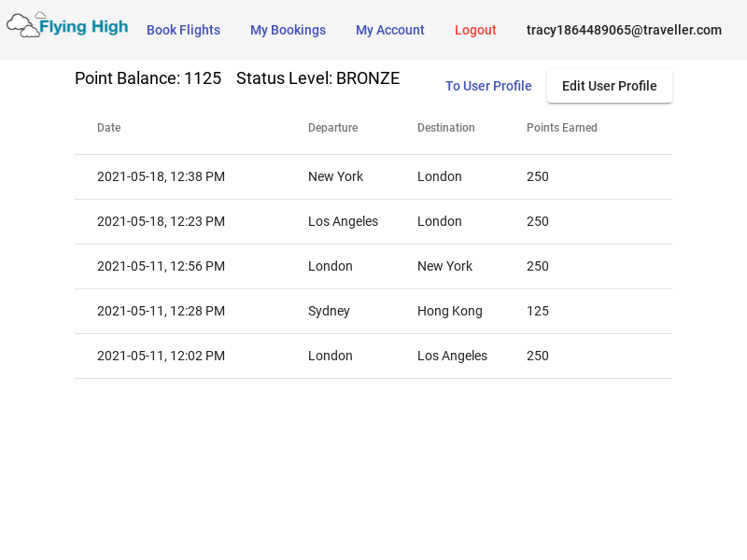Click the Destination column header
The image size is (747, 560).
pos(445,128)
